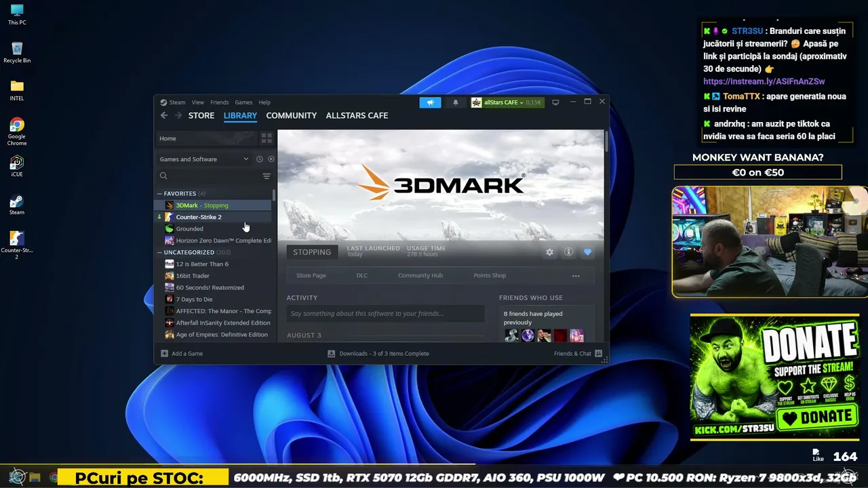Select Horizon Zero Dawn Complete Edition
This screenshot has height=488, width=868.
point(214,241)
